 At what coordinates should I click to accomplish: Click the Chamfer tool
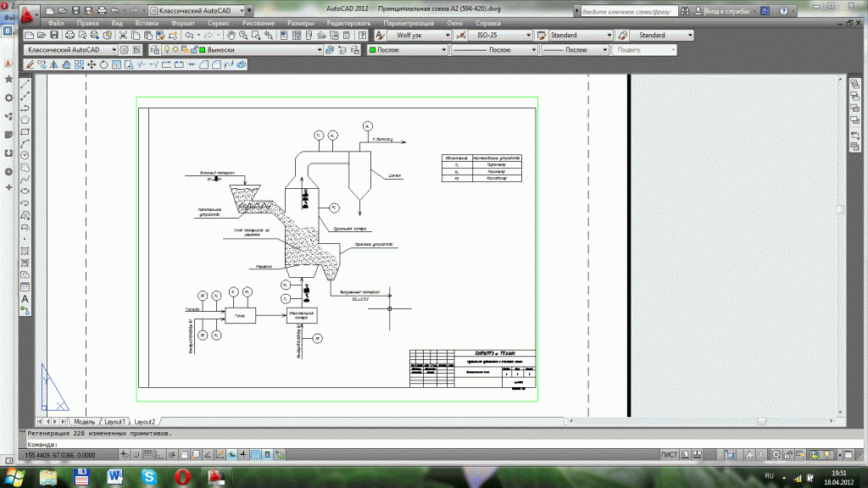(x=203, y=64)
